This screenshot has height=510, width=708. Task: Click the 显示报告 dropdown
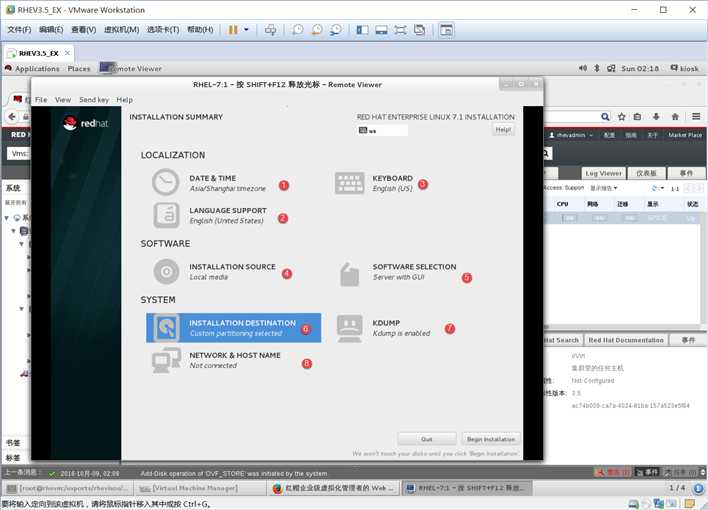[604, 188]
